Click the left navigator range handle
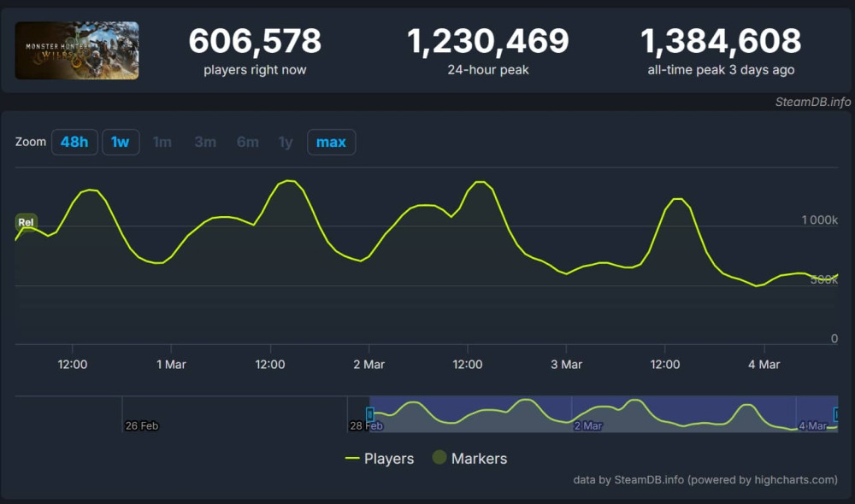This screenshot has height=504, width=855. coord(370,414)
